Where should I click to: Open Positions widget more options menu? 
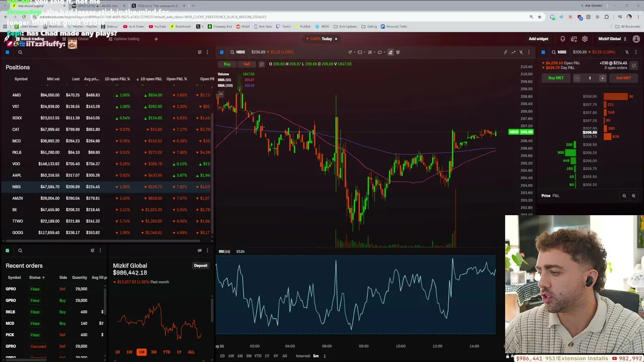pyautogui.click(x=207, y=52)
